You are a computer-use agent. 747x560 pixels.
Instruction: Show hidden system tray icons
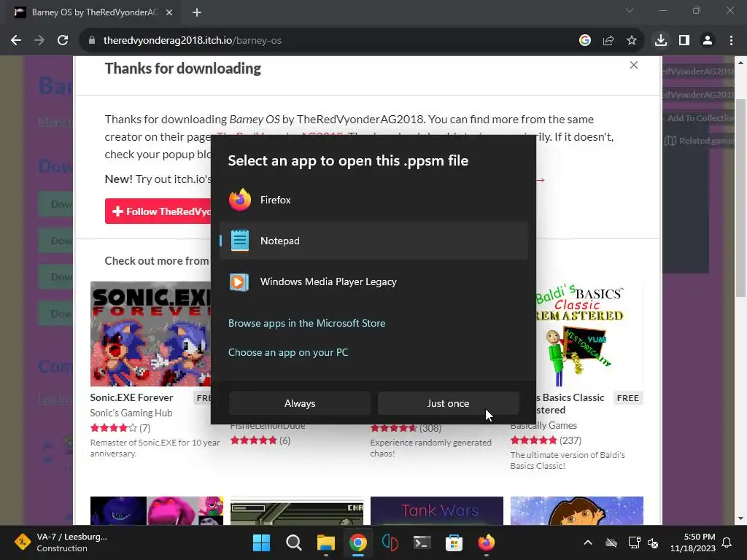click(588, 542)
